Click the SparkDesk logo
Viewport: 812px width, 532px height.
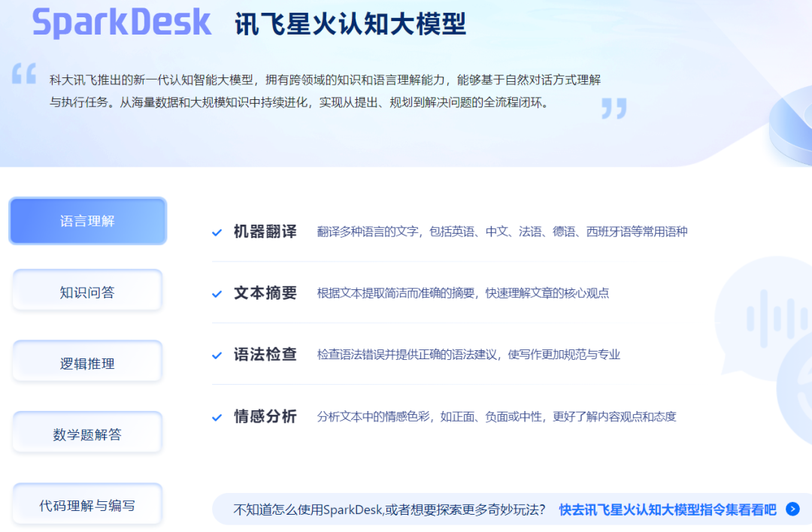click(122, 21)
